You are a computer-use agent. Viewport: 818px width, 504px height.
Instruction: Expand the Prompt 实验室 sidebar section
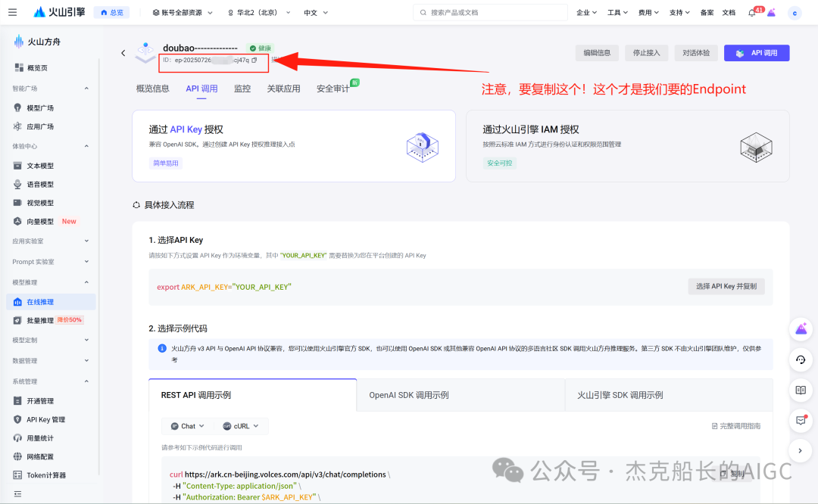click(52, 262)
